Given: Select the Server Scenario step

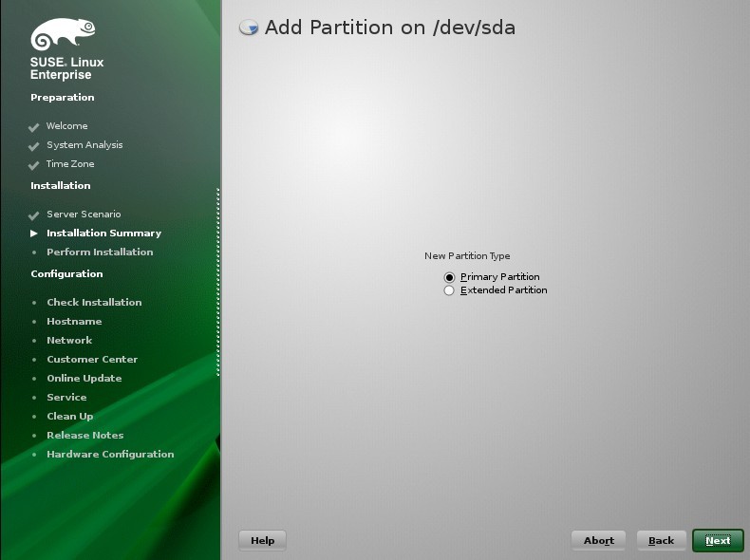Looking at the screenshot, I should [84, 214].
